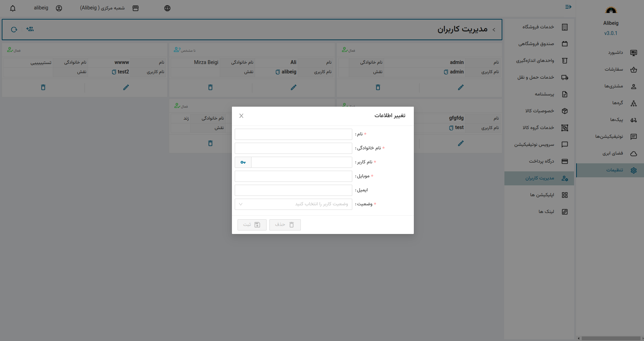The height and width of the screenshot is (341, 644).
Task: Click the key icon beside username field
Action: point(243,162)
